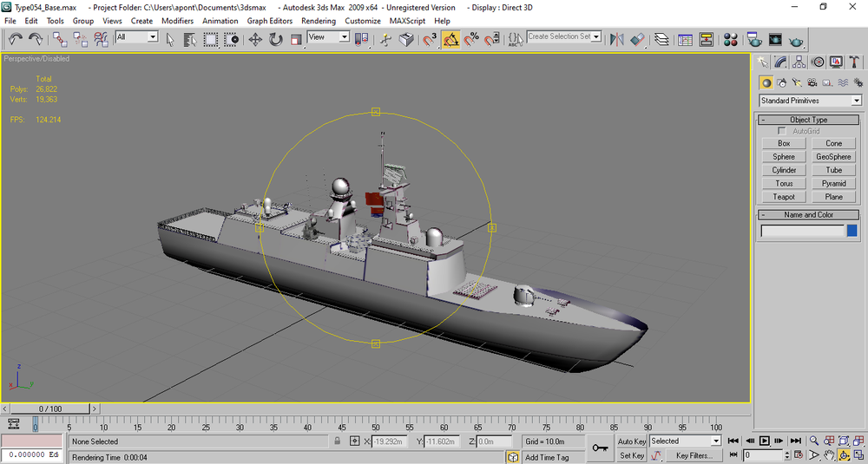868x464 pixels.
Task: Click the Sphere primitive button
Action: pyautogui.click(x=784, y=156)
